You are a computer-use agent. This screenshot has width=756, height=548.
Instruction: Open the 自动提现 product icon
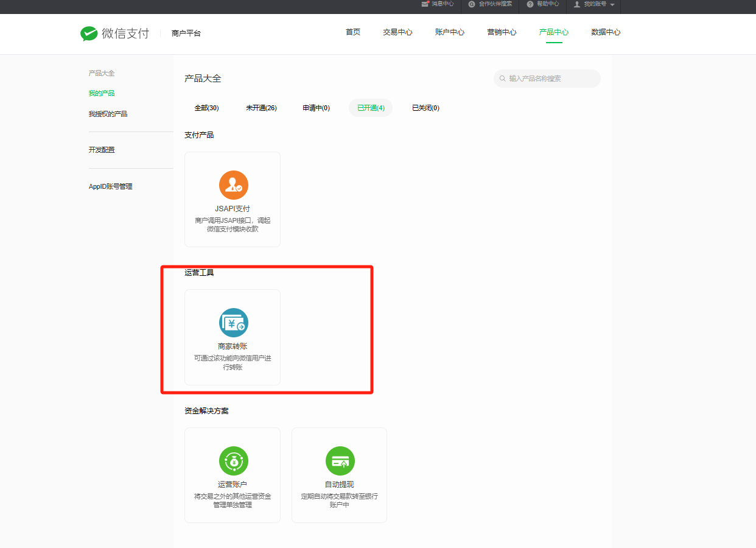(340, 461)
